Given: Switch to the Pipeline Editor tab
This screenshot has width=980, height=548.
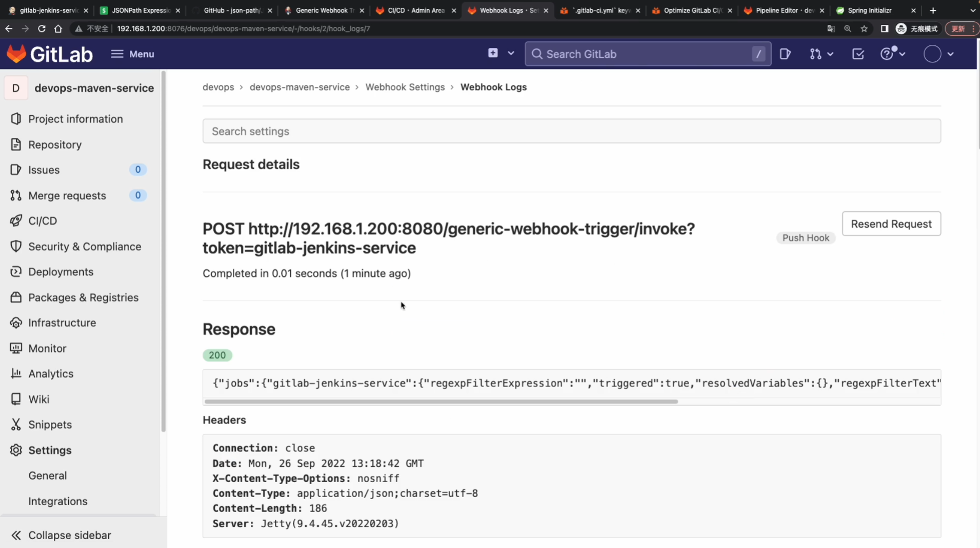Looking at the screenshot, I should click(x=784, y=10).
